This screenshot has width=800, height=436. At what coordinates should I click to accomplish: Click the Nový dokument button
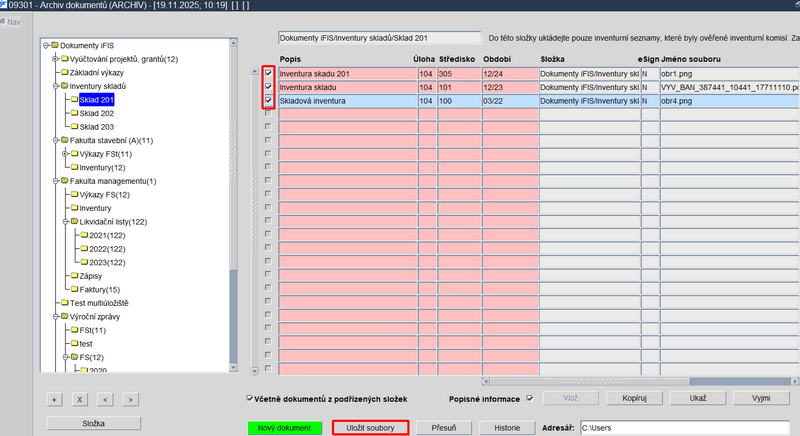(x=284, y=428)
